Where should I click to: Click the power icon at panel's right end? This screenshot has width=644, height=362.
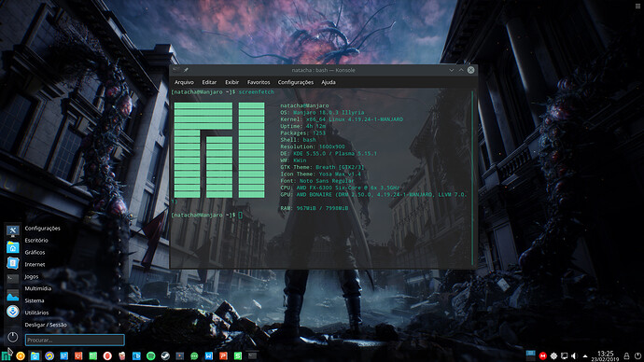(637, 356)
